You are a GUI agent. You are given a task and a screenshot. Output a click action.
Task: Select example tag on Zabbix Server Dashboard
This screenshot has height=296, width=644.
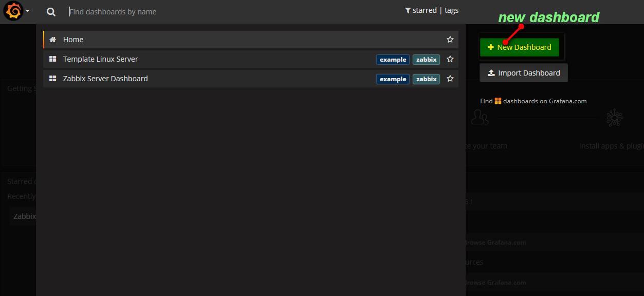[x=393, y=79]
